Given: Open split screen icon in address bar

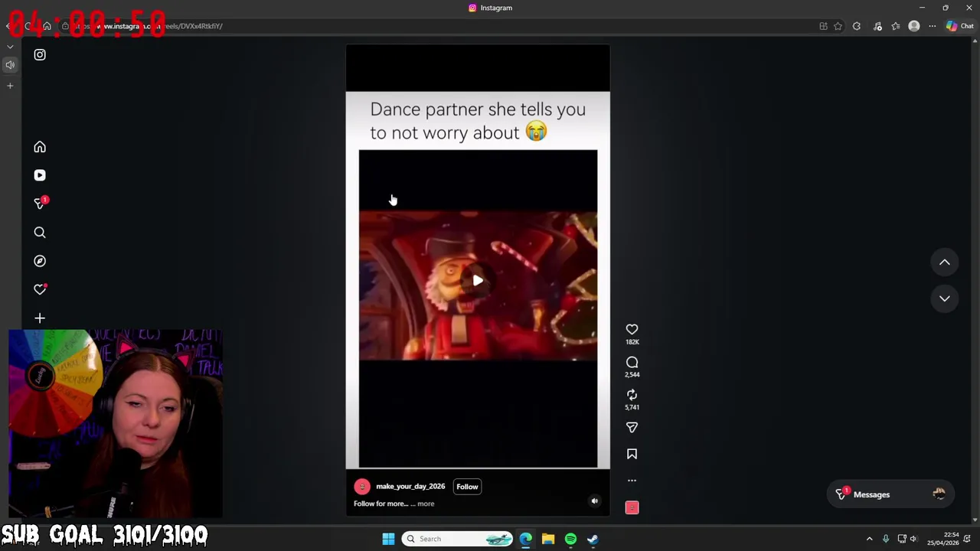Looking at the screenshot, I should click(x=824, y=26).
